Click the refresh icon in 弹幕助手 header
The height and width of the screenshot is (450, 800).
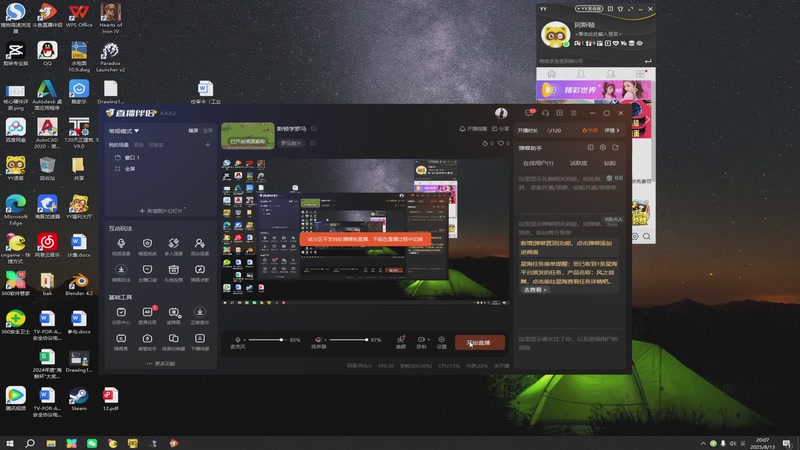[615, 147]
